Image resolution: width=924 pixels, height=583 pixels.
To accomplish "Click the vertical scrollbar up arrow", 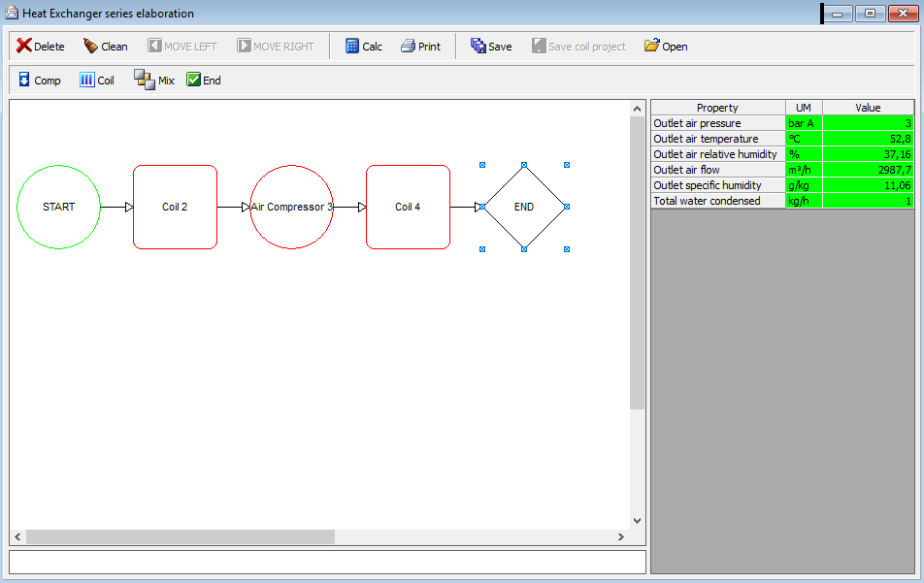I will pos(637,109).
